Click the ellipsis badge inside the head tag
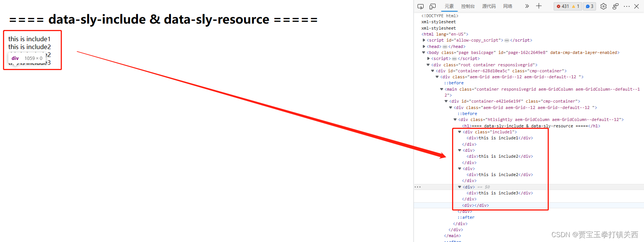Viewport: 644px width, 242px height. 445,47
